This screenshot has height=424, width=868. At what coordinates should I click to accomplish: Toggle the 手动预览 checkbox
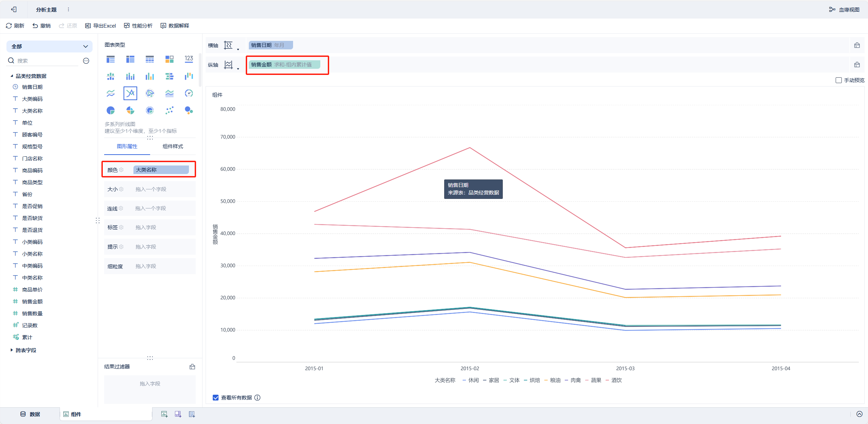point(839,80)
